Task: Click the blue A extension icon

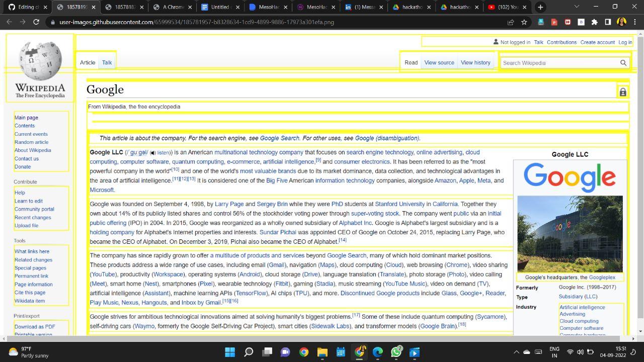Action: [x=541, y=22]
